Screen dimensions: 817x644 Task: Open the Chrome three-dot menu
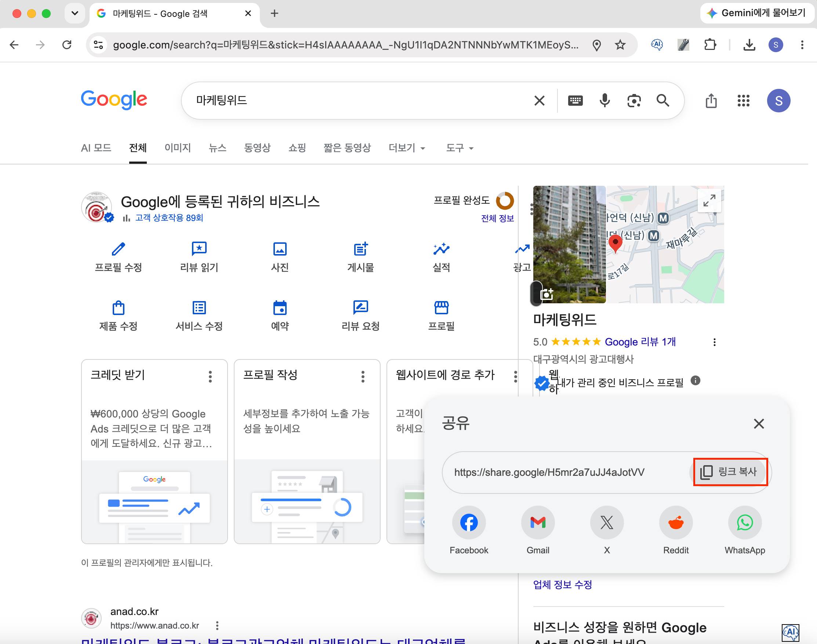[802, 45]
